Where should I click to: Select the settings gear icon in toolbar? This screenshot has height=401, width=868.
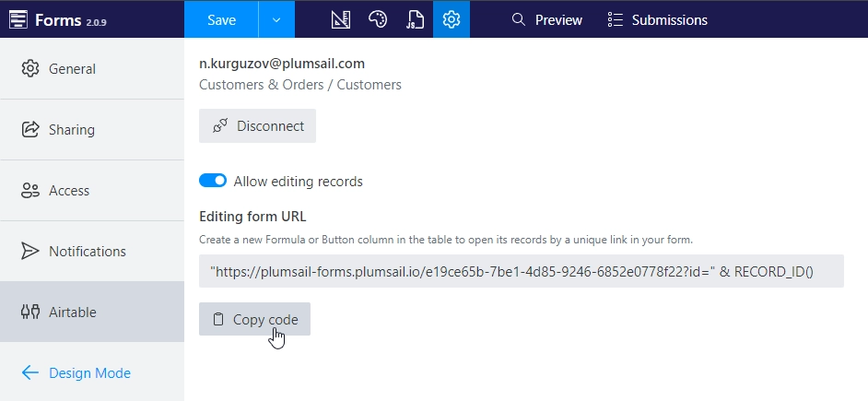coord(452,20)
